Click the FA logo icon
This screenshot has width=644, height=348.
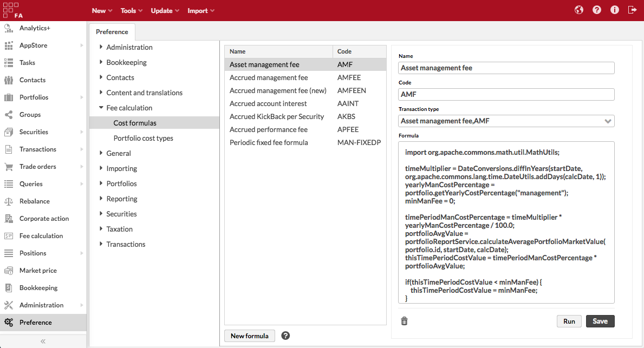tap(12, 10)
